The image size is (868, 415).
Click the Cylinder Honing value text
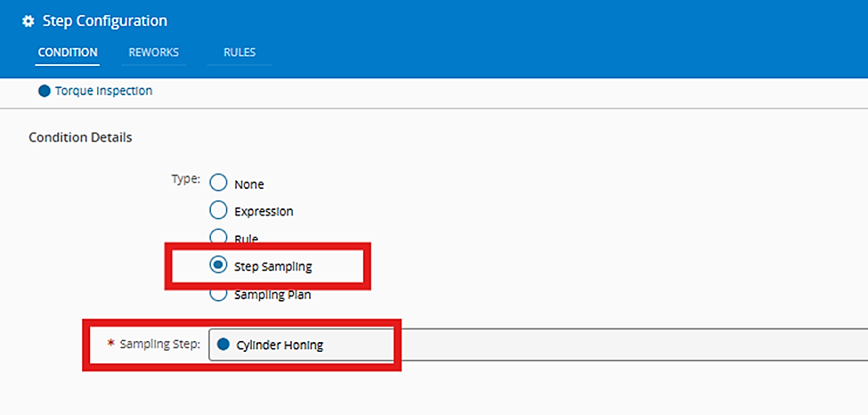pyautogui.click(x=280, y=346)
